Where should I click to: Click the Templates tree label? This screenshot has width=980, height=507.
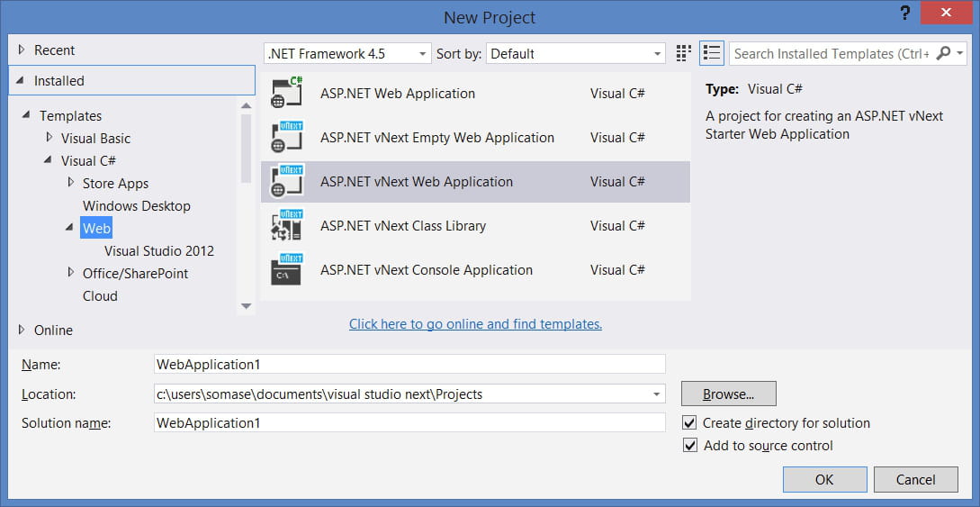(70, 115)
